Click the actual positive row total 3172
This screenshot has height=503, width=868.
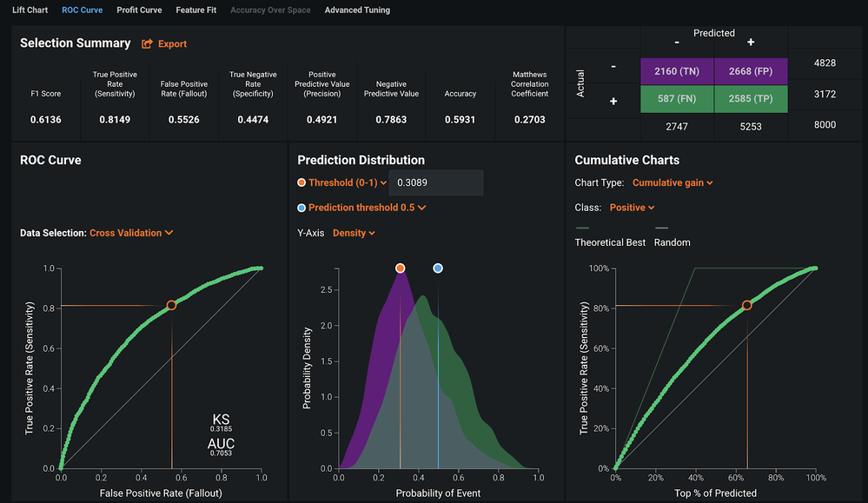pyautogui.click(x=825, y=94)
